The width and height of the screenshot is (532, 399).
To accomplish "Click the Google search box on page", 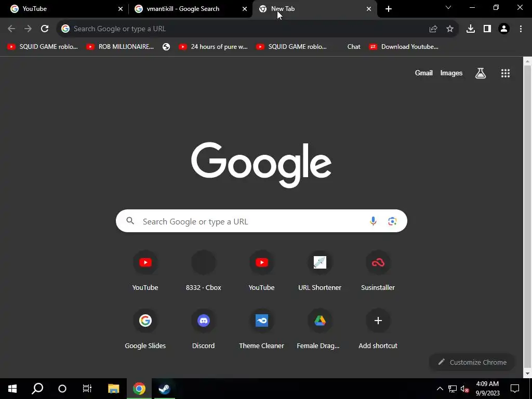I will click(x=261, y=221).
